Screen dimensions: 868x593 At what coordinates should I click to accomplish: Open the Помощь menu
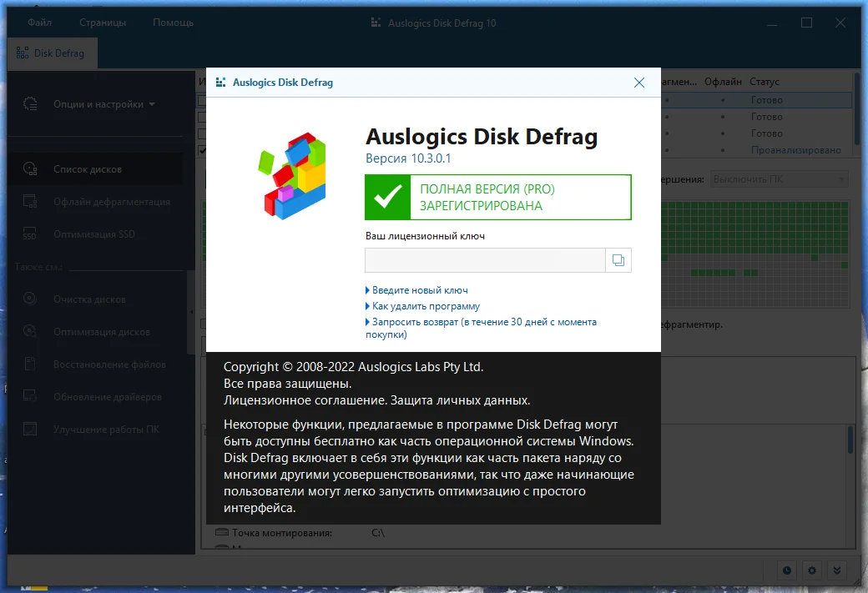point(174,23)
